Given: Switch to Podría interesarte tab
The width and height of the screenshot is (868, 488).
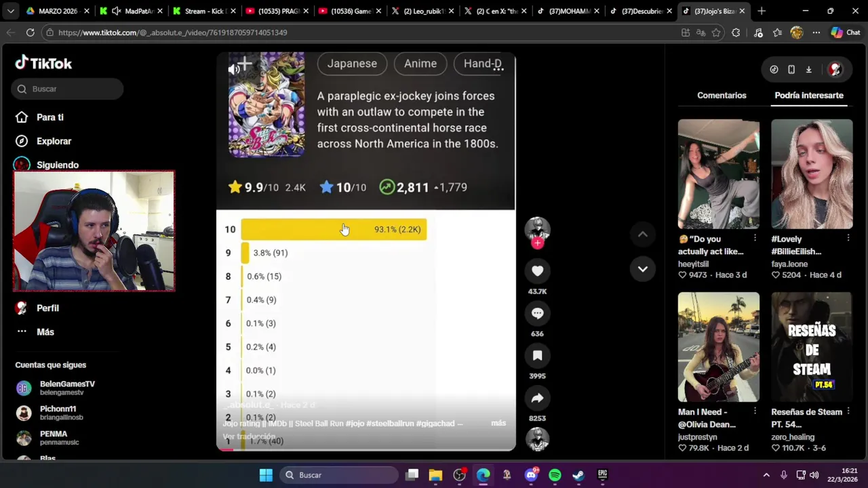Looking at the screenshot, I should click(809, 95).
